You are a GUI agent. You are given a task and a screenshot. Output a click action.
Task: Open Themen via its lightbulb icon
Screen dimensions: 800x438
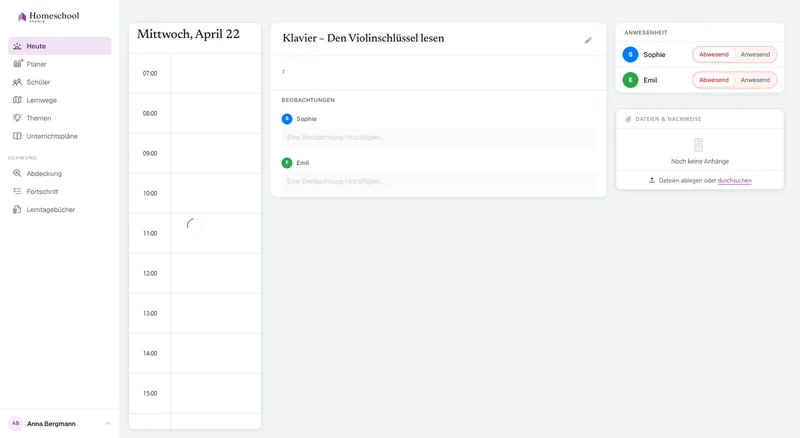[17, 118]
